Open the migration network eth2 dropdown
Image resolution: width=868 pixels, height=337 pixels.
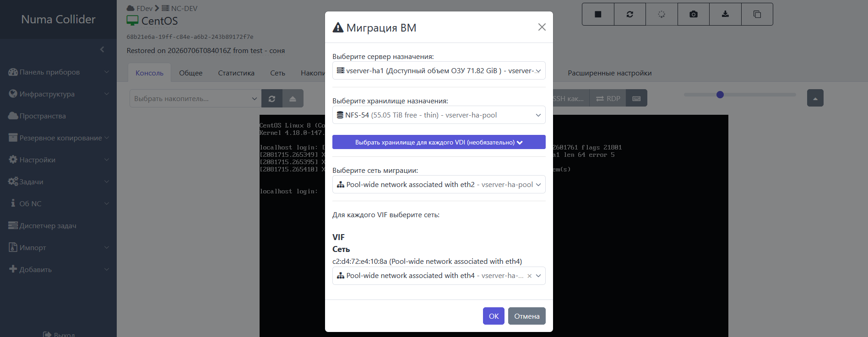pyautogui.click(x=439, y=184)
